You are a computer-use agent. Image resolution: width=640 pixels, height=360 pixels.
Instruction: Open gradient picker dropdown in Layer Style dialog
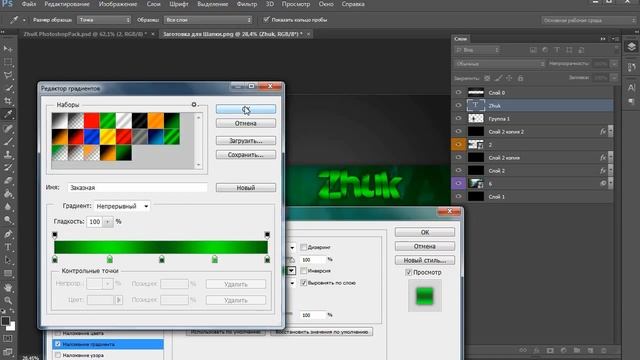291,271
